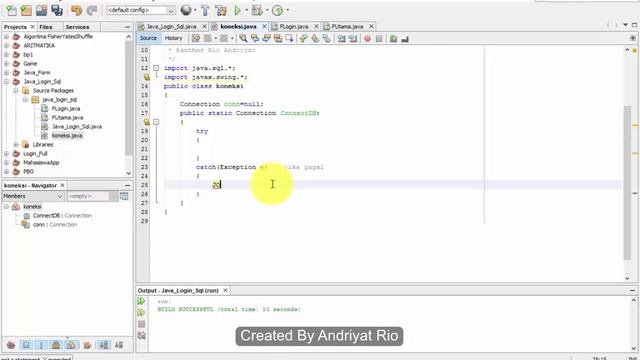This screenshot has width=640, height=360.
Task: Save all files toolbar icon
Action: click(x=57, y=10)
